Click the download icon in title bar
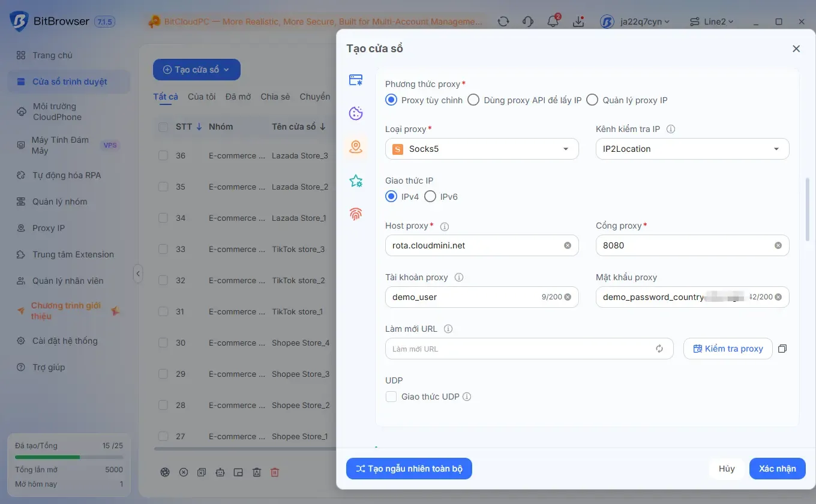This screenshot has width=816, height=504. click(x=578, y=22)
